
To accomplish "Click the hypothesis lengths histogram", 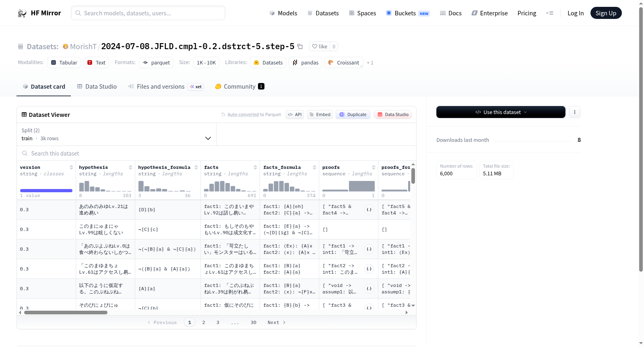I will click(105, 186).
